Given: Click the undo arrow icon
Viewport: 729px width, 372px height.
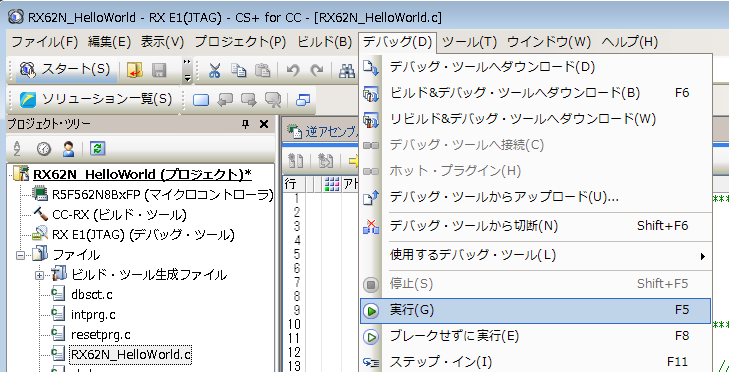Looking at the screenshot, I should click(292, 71).
